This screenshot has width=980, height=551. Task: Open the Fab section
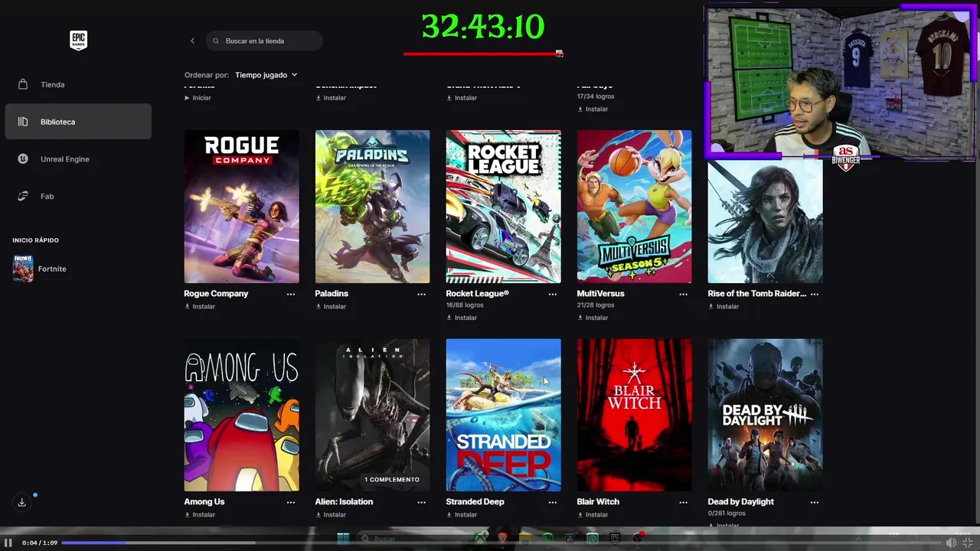[x=78, y=196]
